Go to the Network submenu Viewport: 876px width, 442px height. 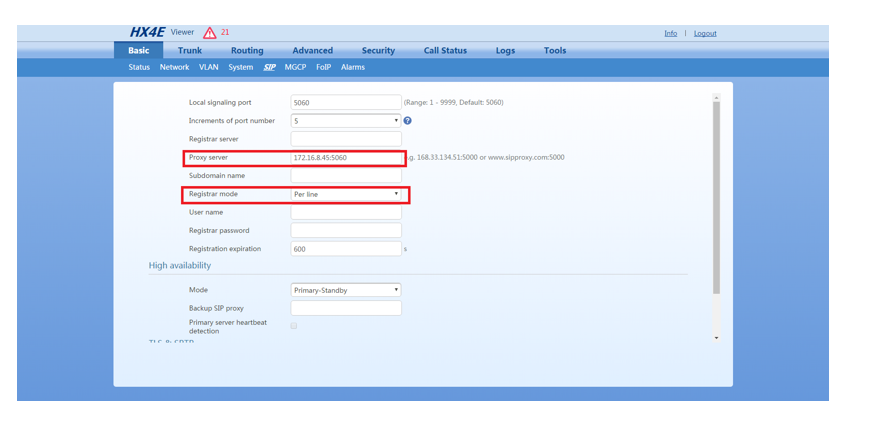[x=174, y=68]
